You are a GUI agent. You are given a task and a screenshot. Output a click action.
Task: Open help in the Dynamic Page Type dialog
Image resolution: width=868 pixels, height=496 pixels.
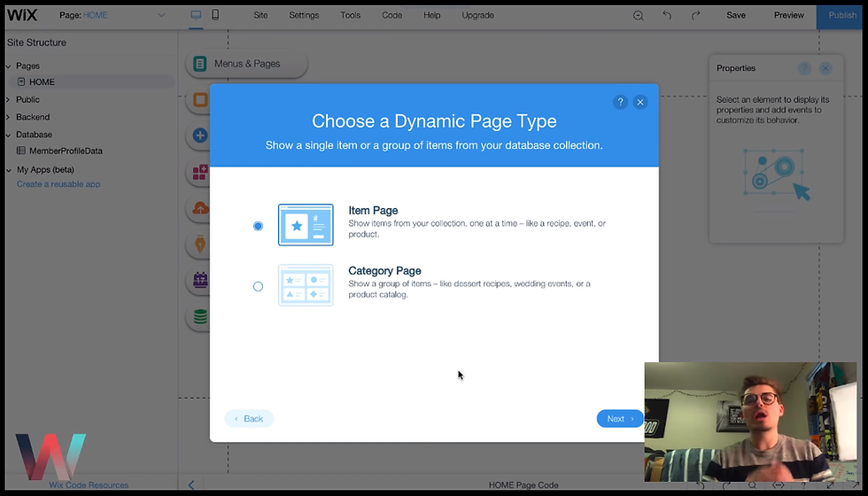point(620,102)
